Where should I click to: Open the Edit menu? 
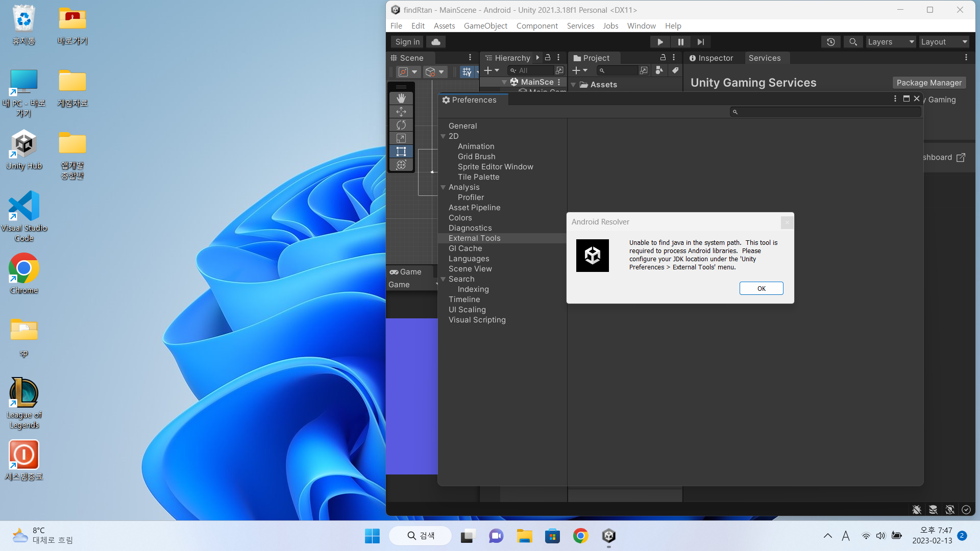tap(418, 26)
